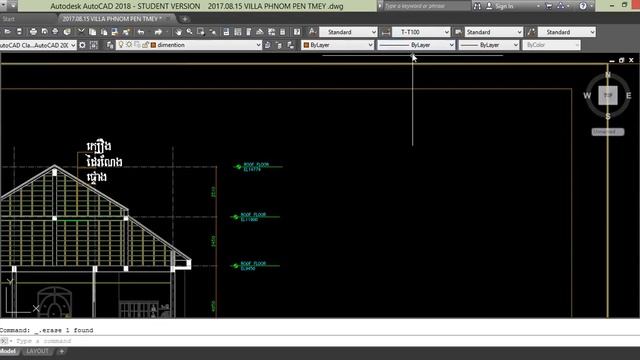640x360 pixels.
Task: Open the ViewCube Unnamed UCS dropdown
Action: [608, 132]
